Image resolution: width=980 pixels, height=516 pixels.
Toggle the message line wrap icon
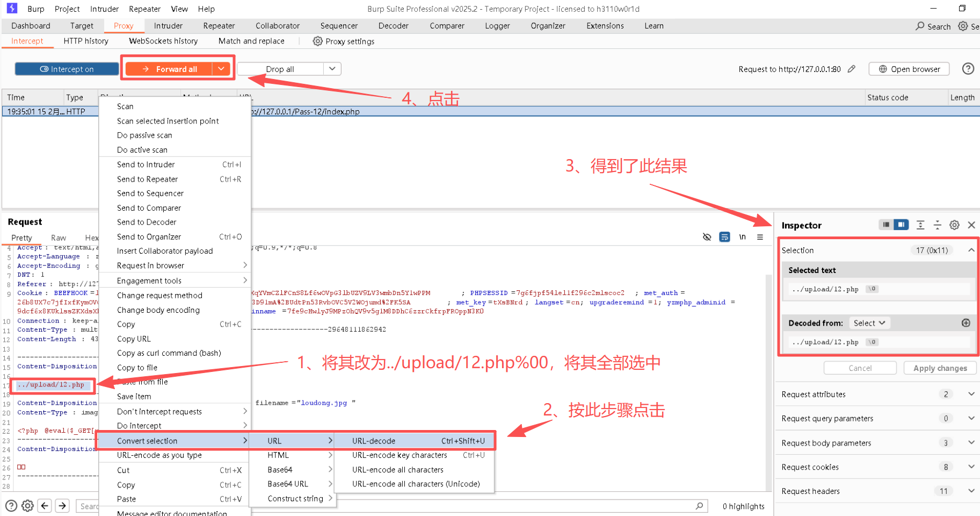(x=724, y=237)
